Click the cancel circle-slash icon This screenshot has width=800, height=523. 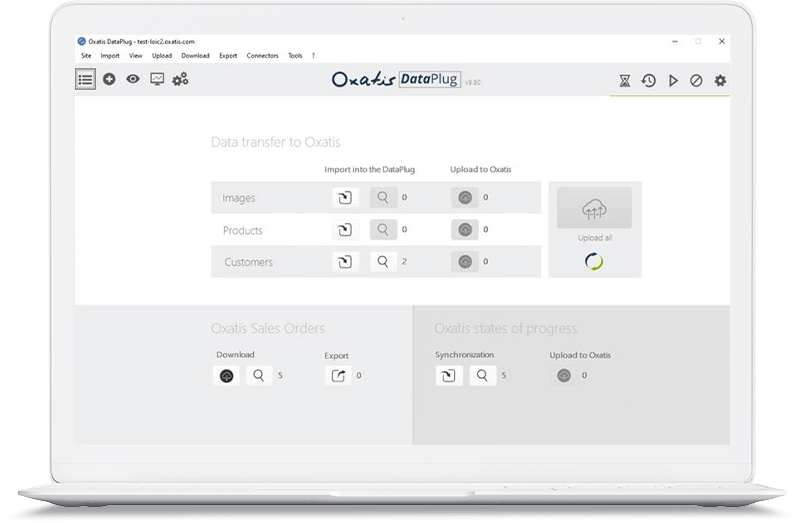[x=696, y=81]
